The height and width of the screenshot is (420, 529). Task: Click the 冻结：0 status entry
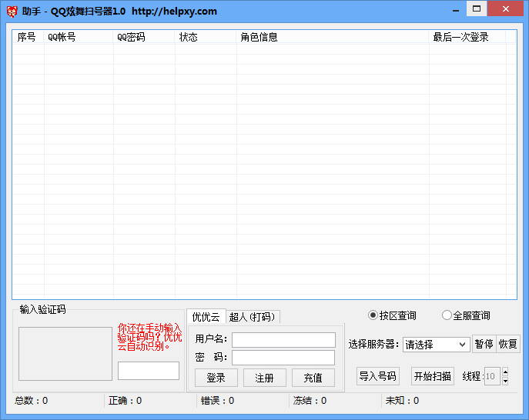pyautogui.click(x=310, y=401)
